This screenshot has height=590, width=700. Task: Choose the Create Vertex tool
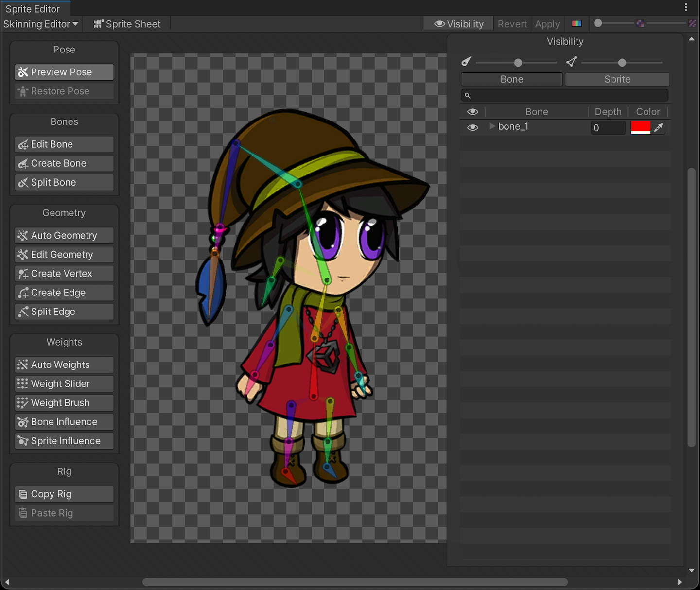tap(64, 274)
